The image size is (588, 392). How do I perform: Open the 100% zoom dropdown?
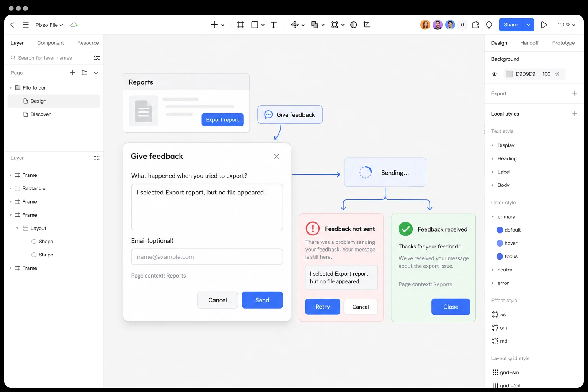(x=566, y=25)
